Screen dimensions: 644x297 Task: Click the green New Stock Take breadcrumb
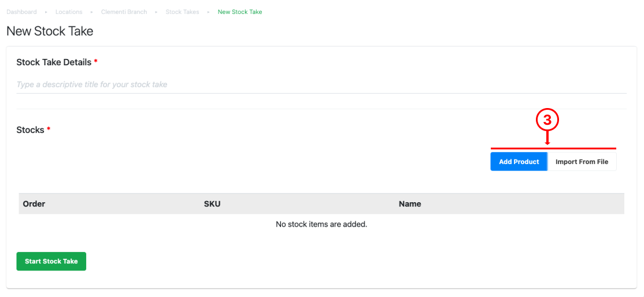point(240,12)
